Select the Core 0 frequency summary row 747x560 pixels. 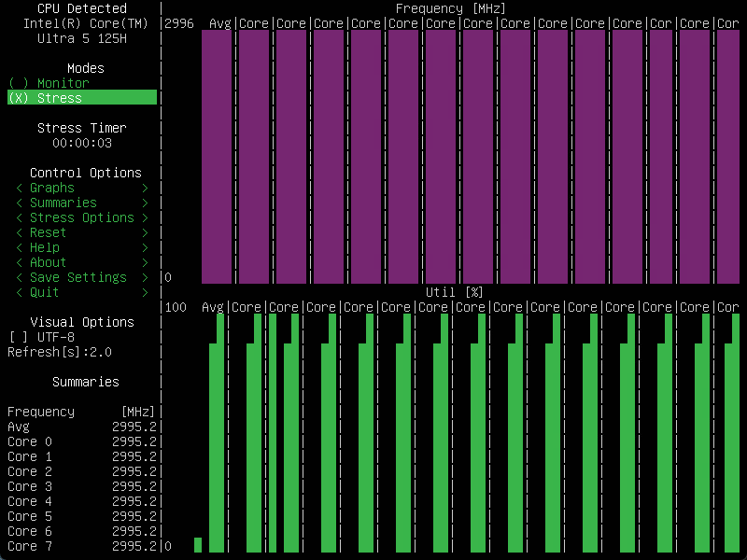click(82, 441)
